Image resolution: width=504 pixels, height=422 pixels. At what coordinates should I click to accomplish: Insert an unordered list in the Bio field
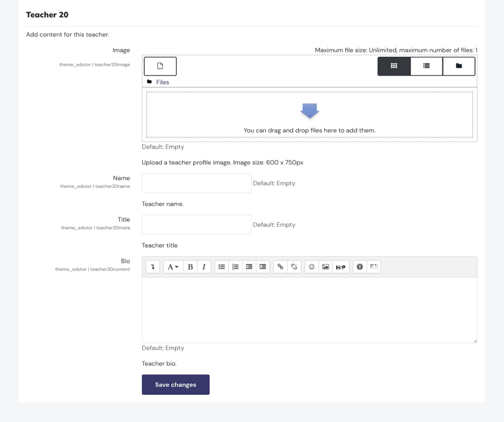coord(221,267)
